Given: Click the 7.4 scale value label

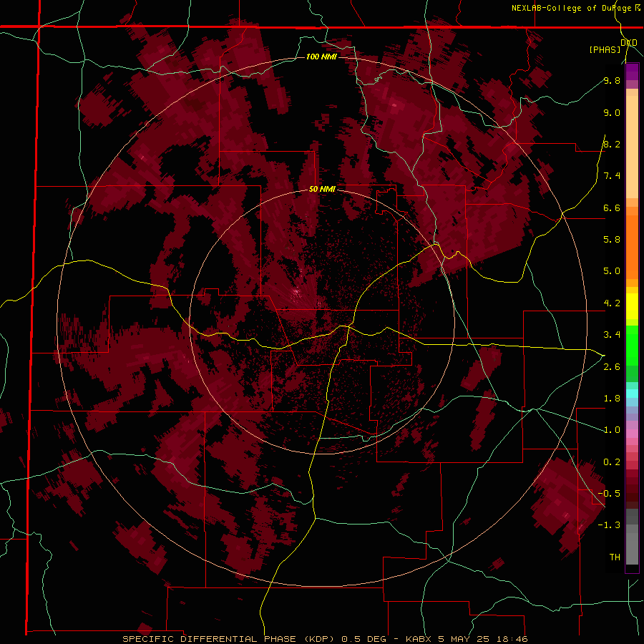Looking at the screenshot, I should [x=612, y=176].
